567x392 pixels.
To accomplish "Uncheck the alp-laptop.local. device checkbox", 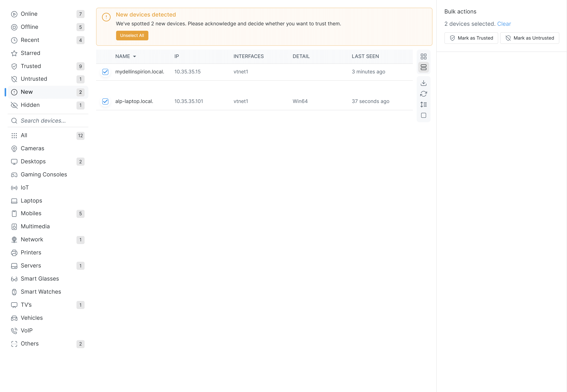I will (x=105, y=101).
